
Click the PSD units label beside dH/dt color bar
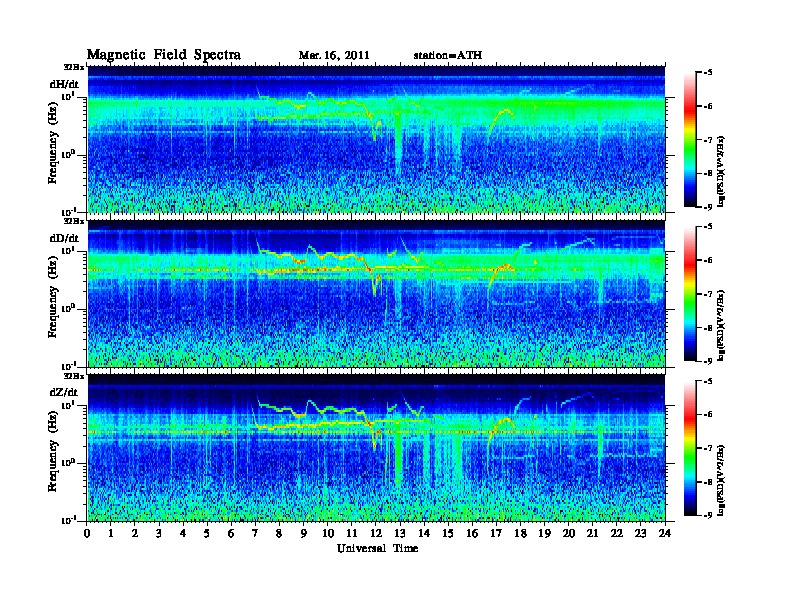[x=721, y=171]
